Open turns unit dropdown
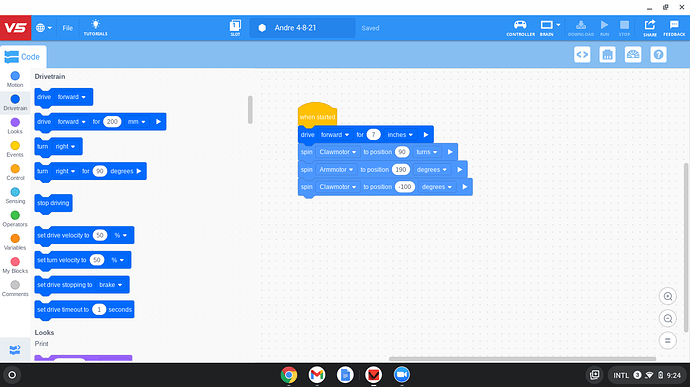This screenshot has width=690, height=387. pyautogui.click(x=427, y=152)
